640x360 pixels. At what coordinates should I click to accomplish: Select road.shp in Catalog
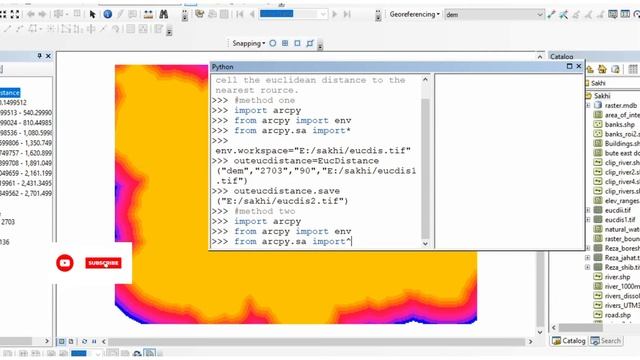617,315
